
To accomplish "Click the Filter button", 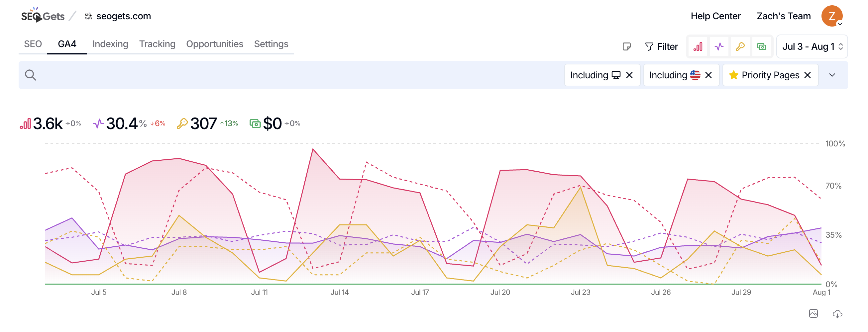I will [661, 46].
